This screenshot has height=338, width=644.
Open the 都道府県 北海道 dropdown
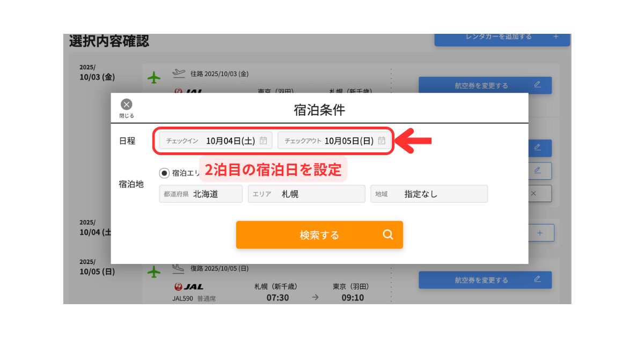(201, 194)
